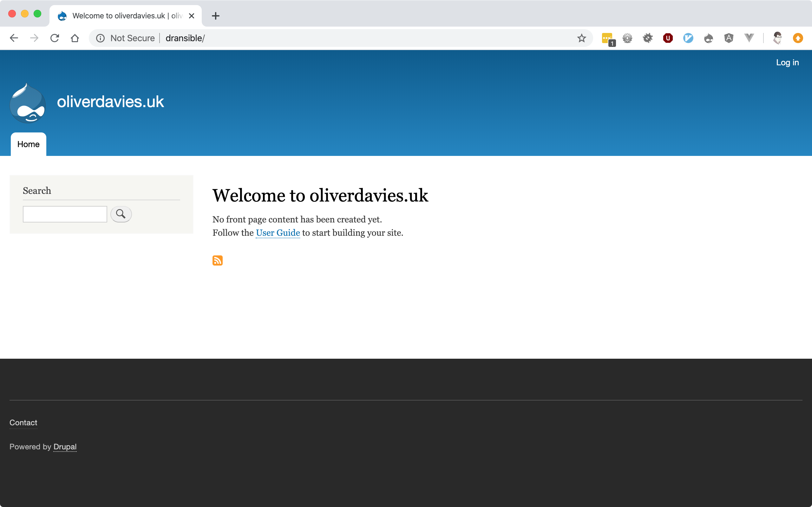Open the User Guide link
812x507 pixels.
278,233
